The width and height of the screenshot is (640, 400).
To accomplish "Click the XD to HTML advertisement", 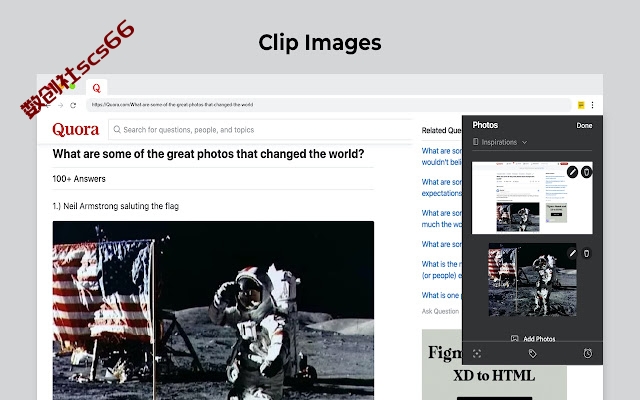I will (494, 376).
